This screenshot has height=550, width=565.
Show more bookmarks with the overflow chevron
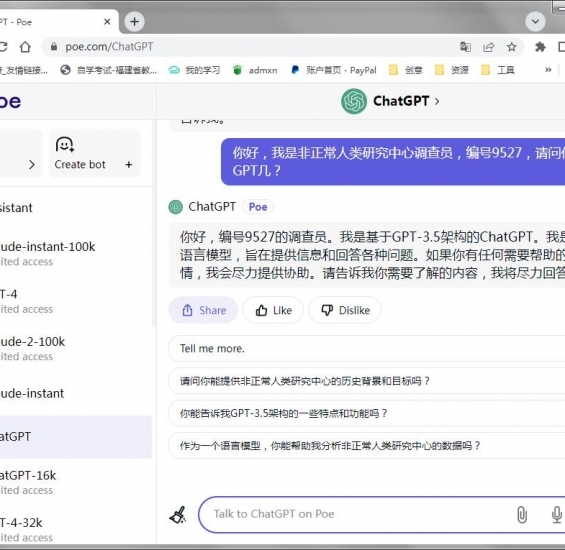(548, 70)
